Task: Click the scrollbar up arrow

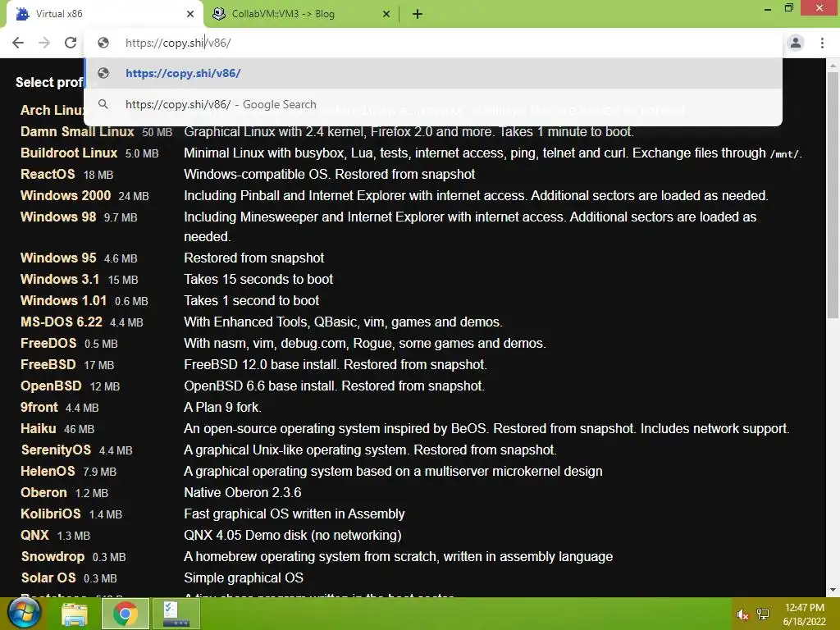Action: pos(833,66)
